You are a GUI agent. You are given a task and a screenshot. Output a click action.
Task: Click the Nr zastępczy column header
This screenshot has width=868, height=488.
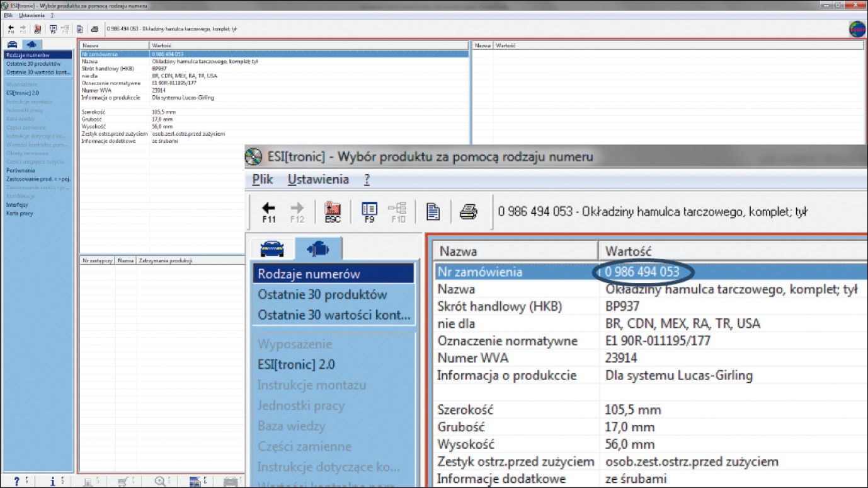[97, 260]
